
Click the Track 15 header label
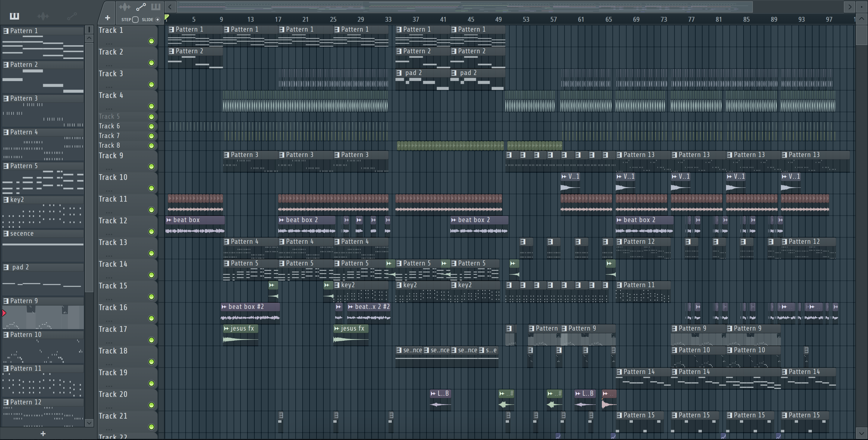click(x=113, y=286)
